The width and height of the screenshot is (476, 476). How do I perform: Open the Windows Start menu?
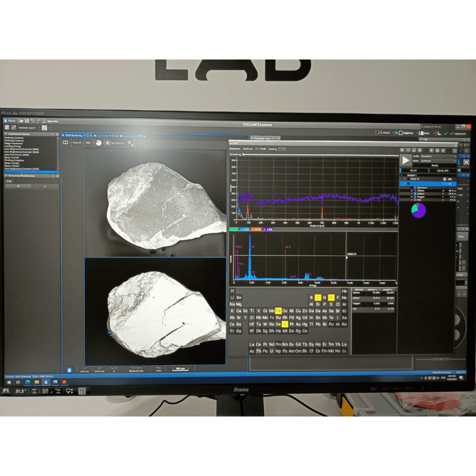[x=9, y=382]
